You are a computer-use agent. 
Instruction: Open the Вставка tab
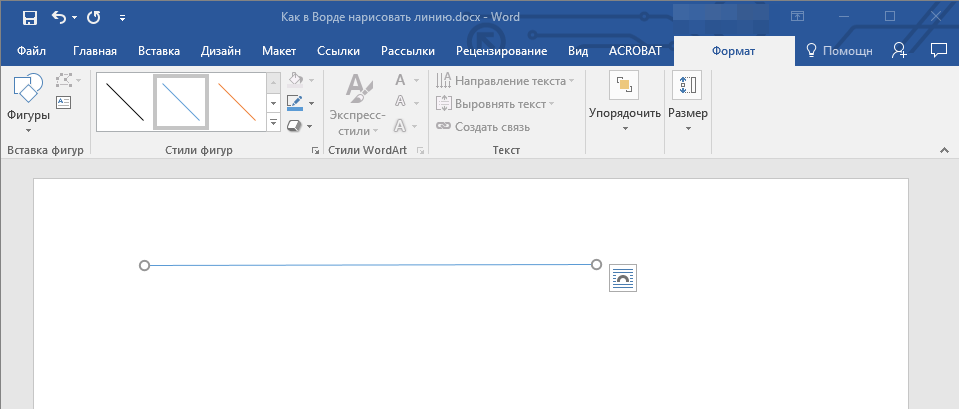(159, 51)
